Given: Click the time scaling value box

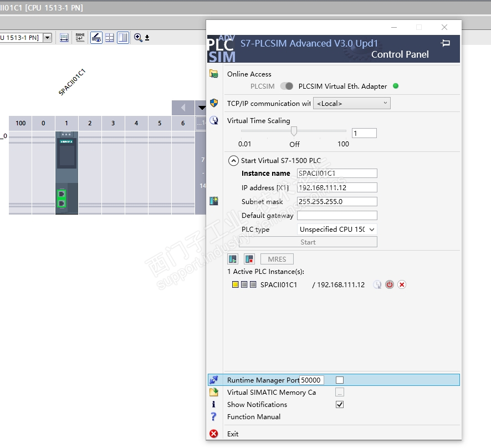Looking at the screenshot, I should 364,133.
